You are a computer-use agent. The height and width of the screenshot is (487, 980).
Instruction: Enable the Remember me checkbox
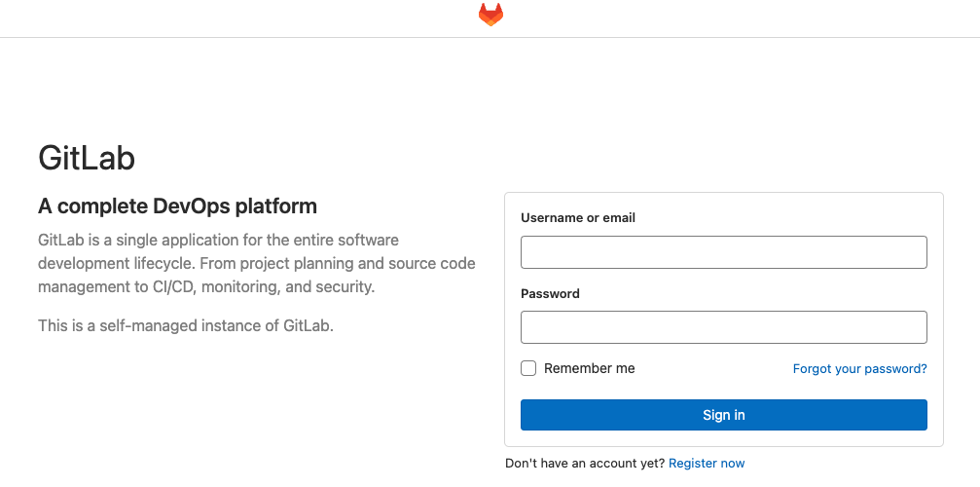point(528,368)
